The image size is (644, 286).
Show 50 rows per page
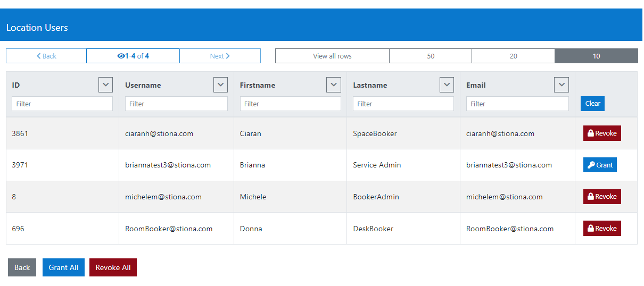tap(431, 56)
